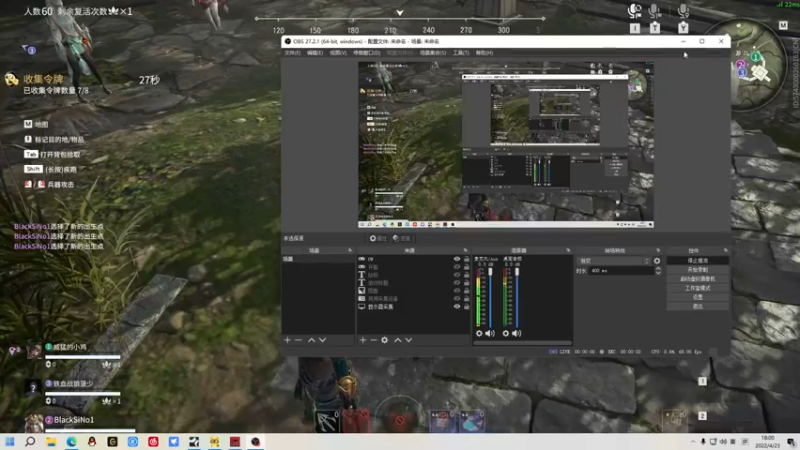Image resolution: width=800 pixels, height=450 pixels.
Task: Click the mixer panel horizontal scrollbar
Action: pyautogui.click(x=522, y=343)
